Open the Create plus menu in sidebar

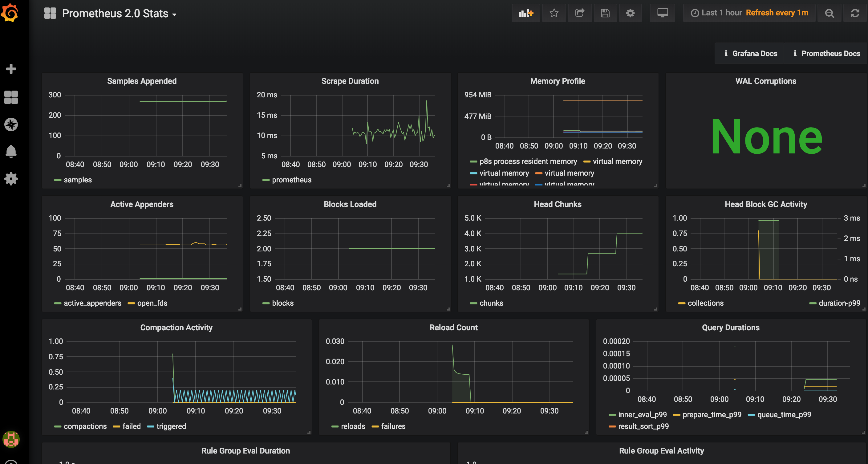click(x=11, y=69)
